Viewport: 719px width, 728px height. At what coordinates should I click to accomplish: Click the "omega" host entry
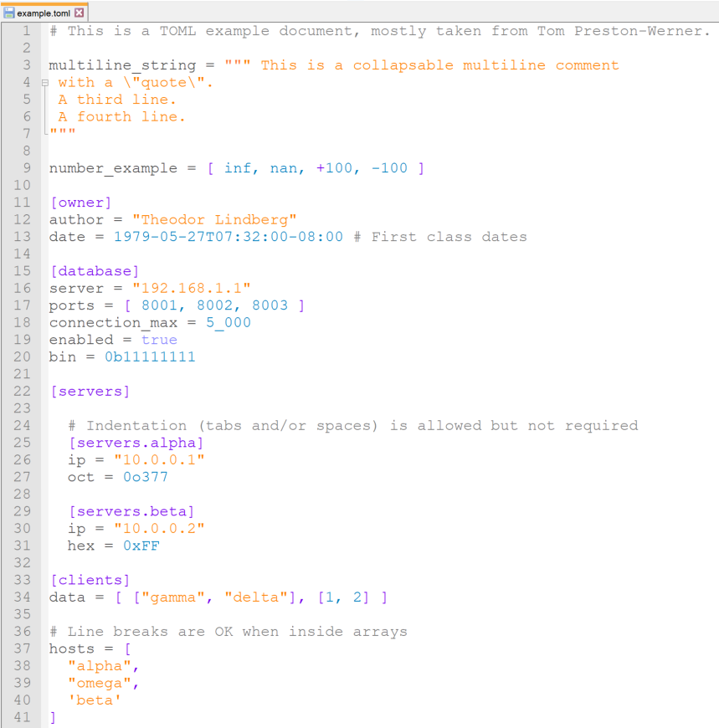pyautogui.click(x=100, y=684)
